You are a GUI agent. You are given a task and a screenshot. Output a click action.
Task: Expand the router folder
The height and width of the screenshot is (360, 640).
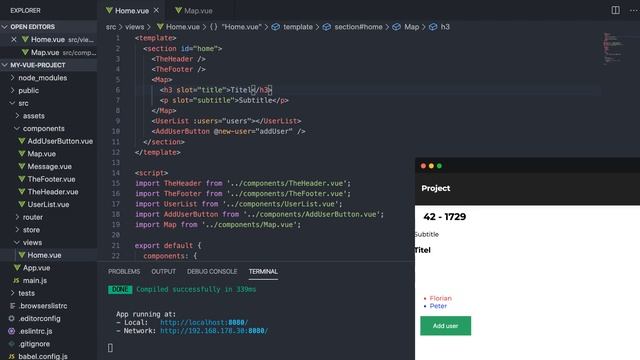(33, 217)
